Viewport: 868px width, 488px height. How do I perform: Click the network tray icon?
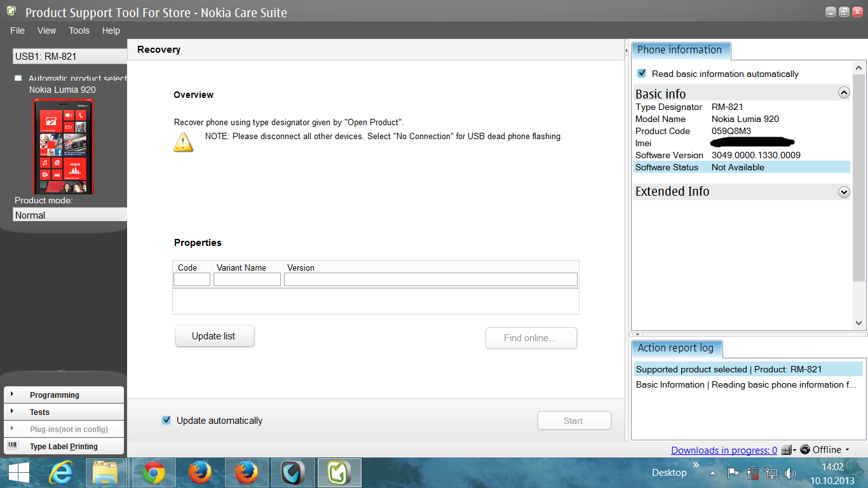tap(771, 473)
